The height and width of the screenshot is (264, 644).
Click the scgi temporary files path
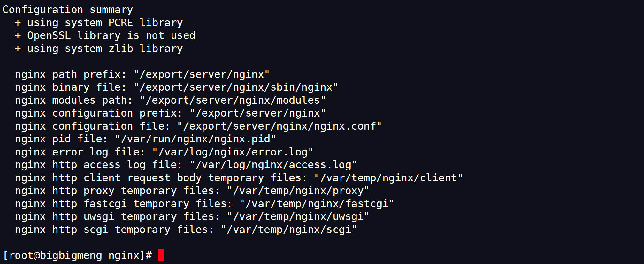[289, 230]
